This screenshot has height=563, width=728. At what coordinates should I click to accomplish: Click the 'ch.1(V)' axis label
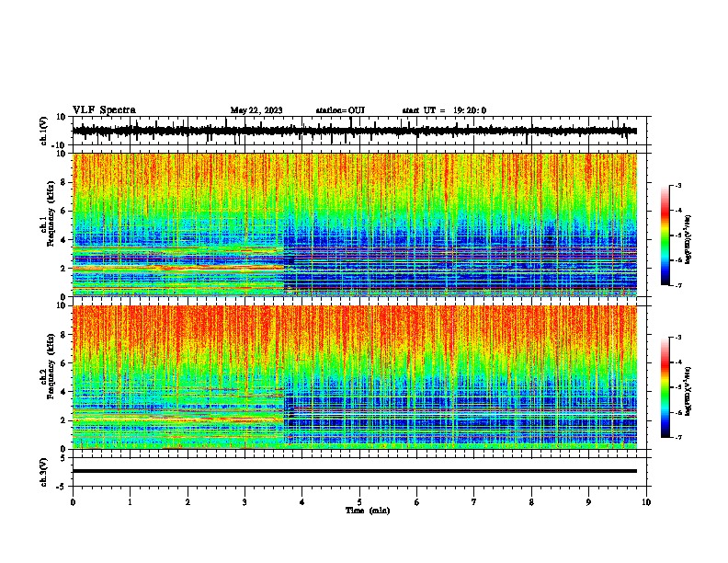click(x=44, y=131)
